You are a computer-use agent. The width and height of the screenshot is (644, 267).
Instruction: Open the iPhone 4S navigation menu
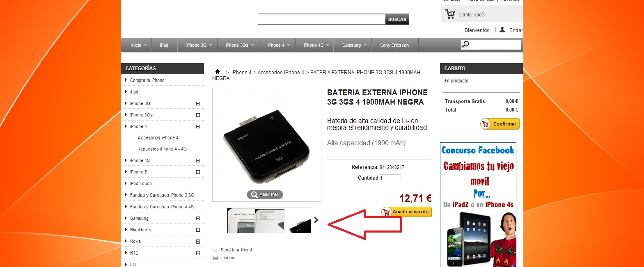pos(316,45)
